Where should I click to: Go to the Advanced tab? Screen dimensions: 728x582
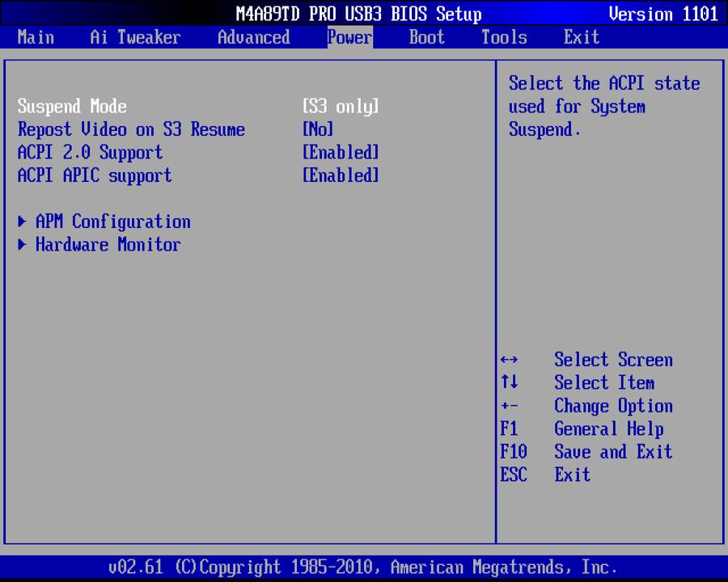click(x=253, y=37)
